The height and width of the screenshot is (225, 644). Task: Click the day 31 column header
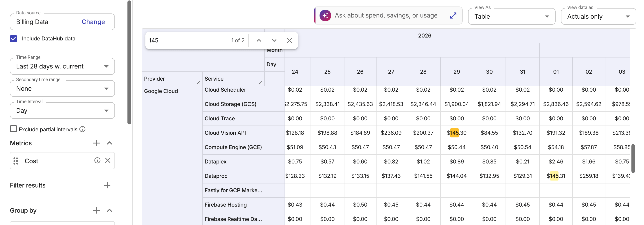tap(523, 72)
